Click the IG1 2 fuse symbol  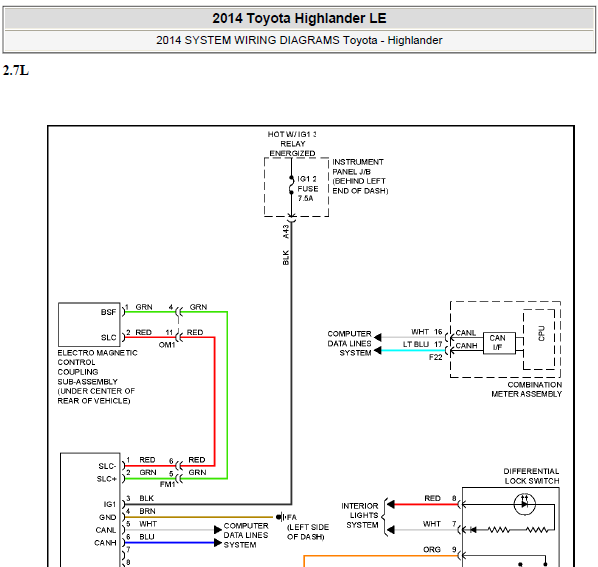291,186
